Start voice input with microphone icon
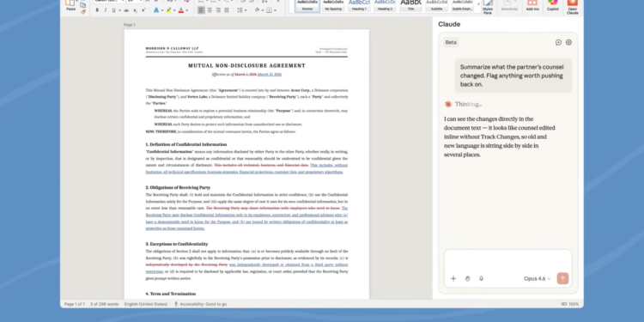The width and height of the screenshot is (644, 322). coord(482,278)
